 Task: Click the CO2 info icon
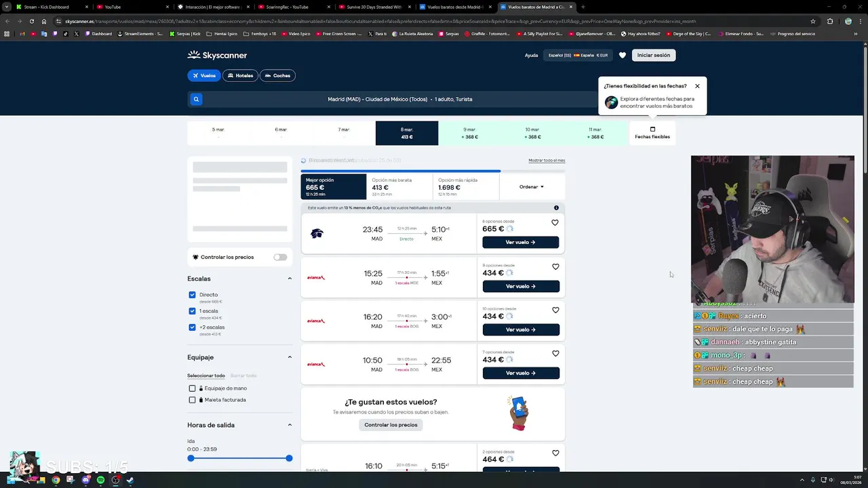tap(556, 208)
